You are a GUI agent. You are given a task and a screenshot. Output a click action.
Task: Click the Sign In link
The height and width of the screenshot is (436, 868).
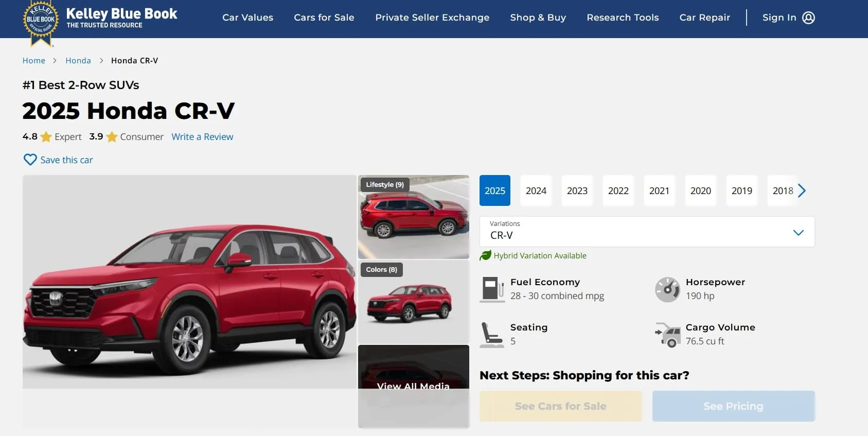tap(779, 18)
